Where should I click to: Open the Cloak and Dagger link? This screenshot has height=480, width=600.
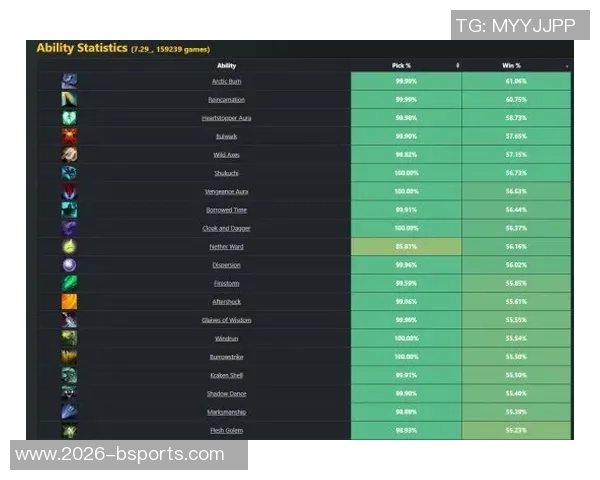pos(226,228)
